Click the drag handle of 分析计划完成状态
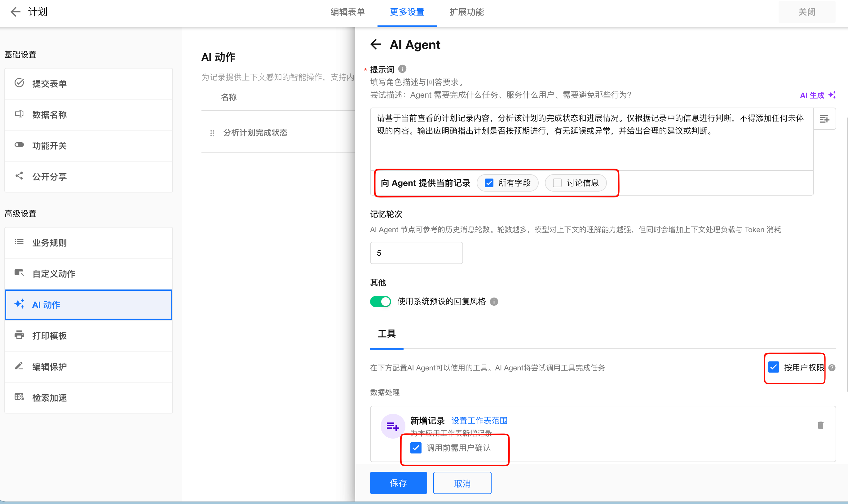 pyautogui.click(x=212, y=133)
